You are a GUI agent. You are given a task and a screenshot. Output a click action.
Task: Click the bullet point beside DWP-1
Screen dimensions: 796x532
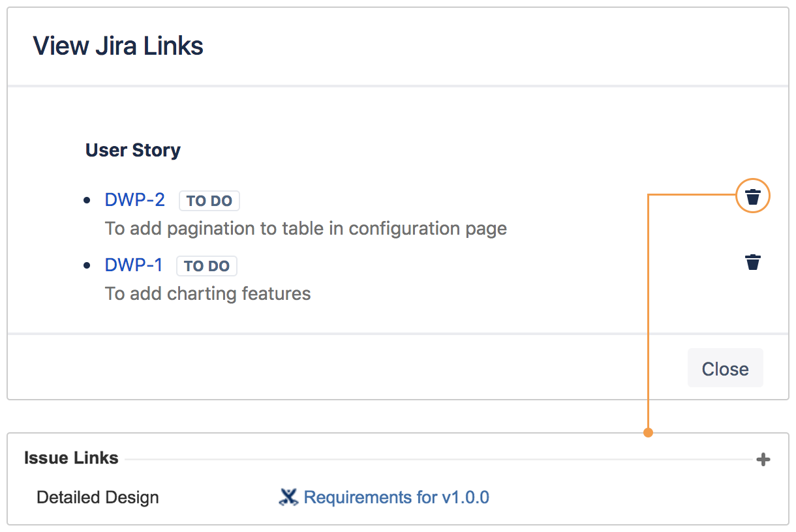click(87, 265)
